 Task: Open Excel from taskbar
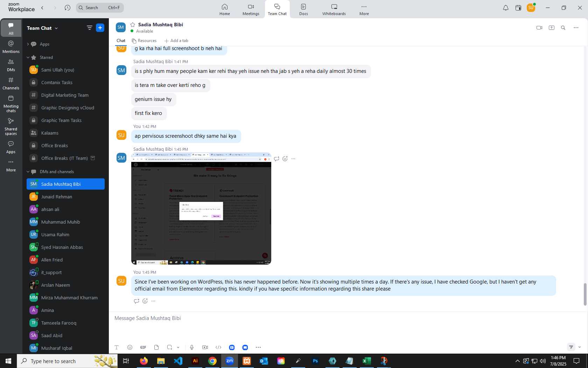pyautogui.click(x=367, y=361)
